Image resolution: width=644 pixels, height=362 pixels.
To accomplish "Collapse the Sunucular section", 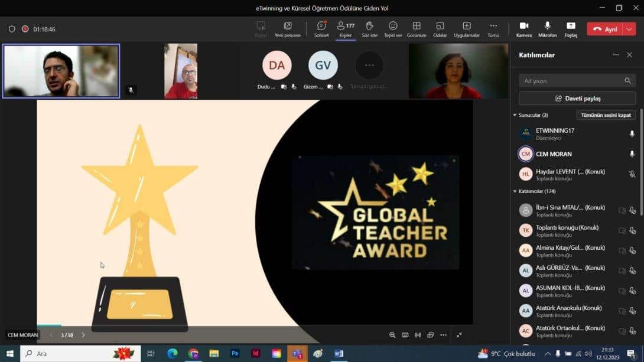I will tap(515, 115).
